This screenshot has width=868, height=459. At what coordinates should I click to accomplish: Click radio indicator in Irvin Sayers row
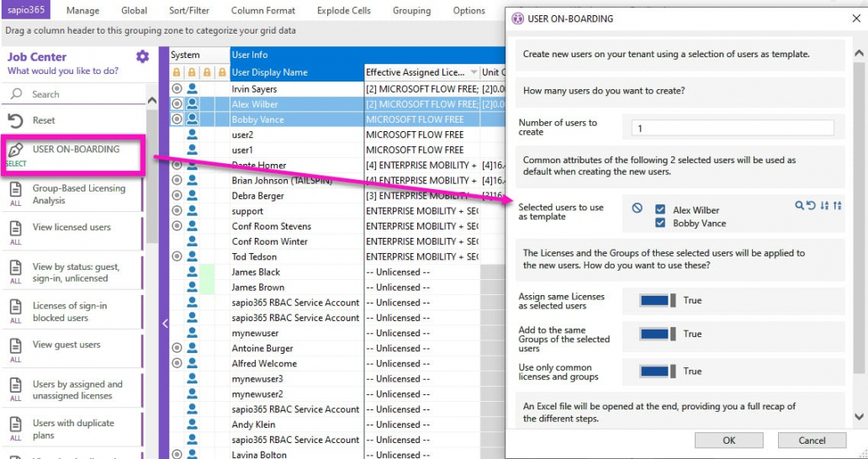click(177, 88)
